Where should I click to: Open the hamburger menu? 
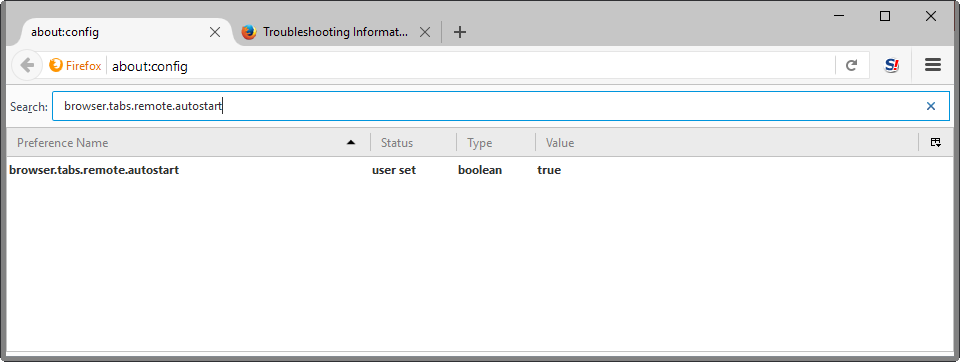click(932, 65)
